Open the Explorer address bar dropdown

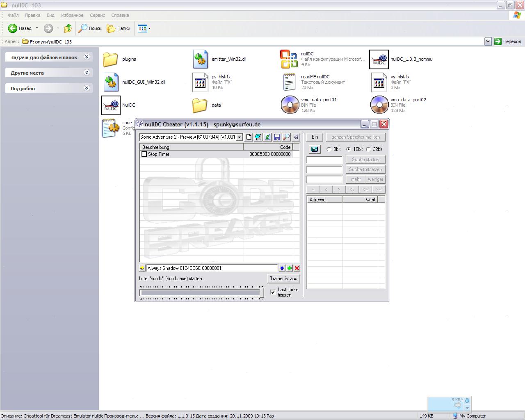[488, 41]
